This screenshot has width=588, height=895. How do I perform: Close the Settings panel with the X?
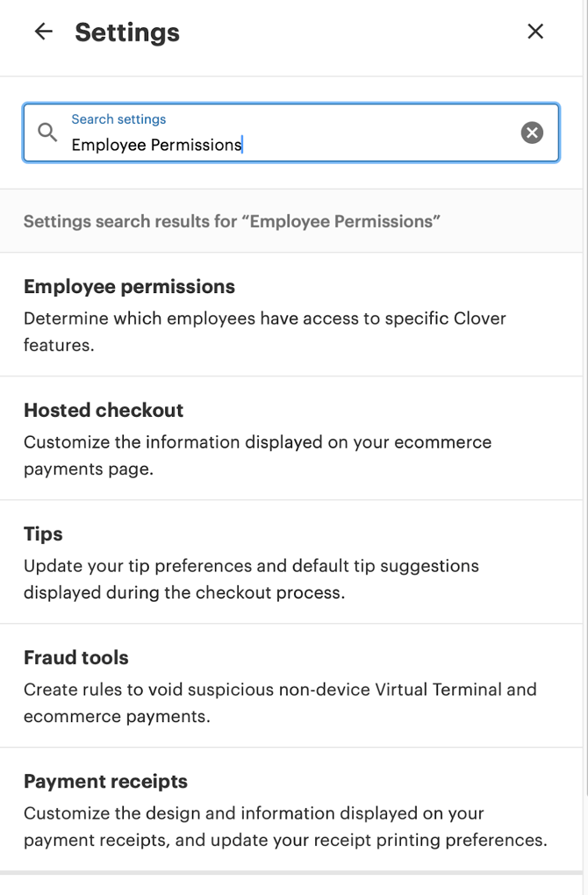pyautogui.click(x=535, y=32)
